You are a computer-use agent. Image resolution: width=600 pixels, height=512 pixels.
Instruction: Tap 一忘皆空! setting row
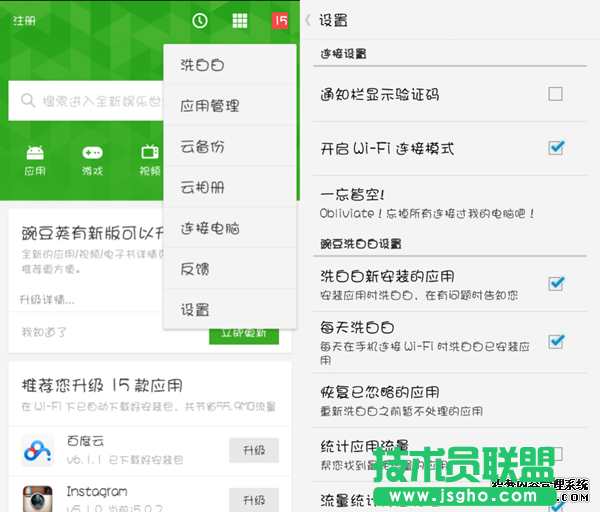(x=450, y=204)
